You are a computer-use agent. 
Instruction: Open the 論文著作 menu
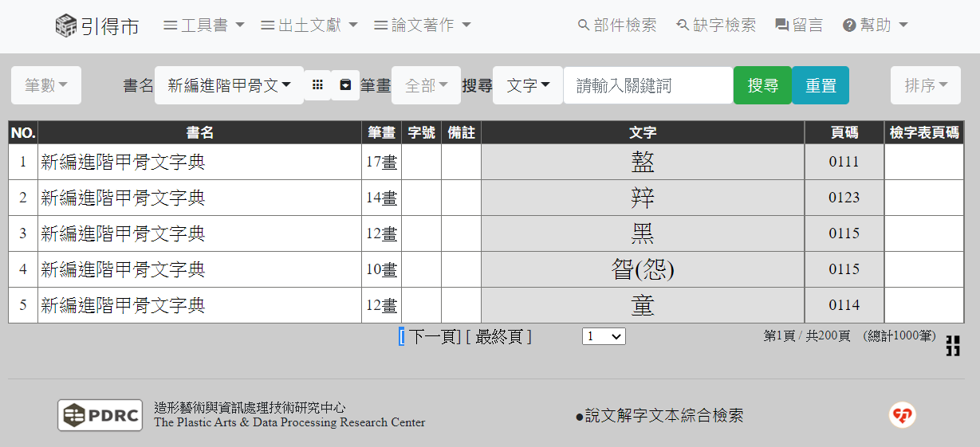pyautogui.click(x=423, y=25)
